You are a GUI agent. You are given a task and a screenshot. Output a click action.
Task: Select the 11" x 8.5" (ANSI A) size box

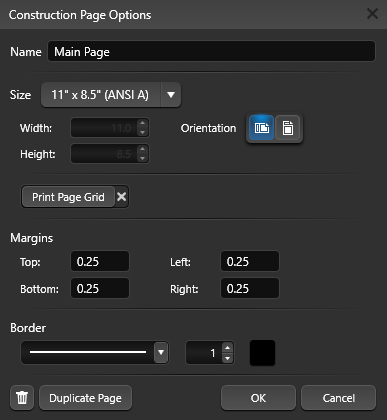(100, 95)
